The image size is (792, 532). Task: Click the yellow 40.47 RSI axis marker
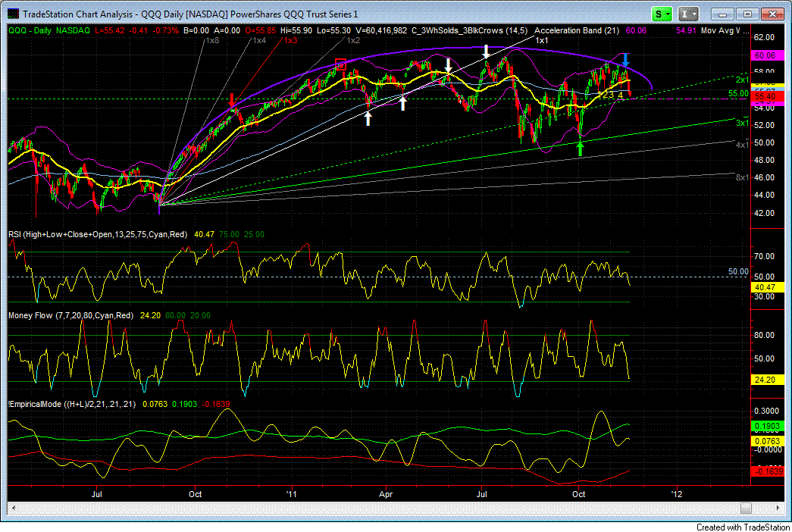point(767,287)
